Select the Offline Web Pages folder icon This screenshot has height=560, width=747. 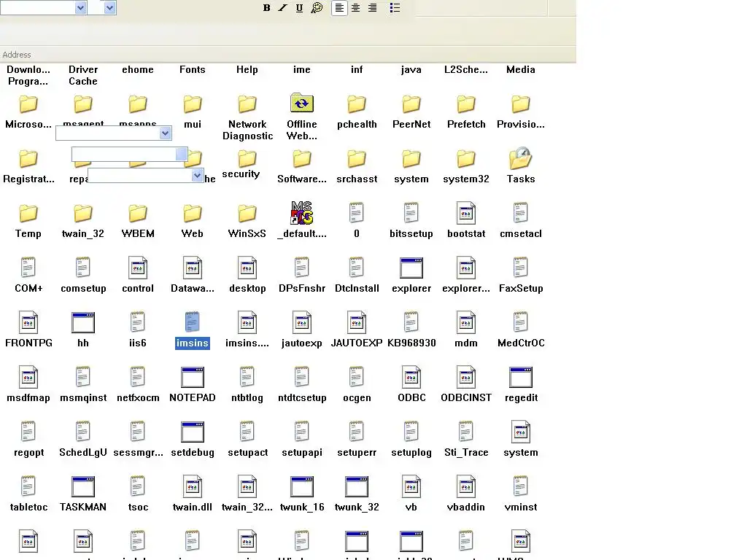[x=302, y=104]
